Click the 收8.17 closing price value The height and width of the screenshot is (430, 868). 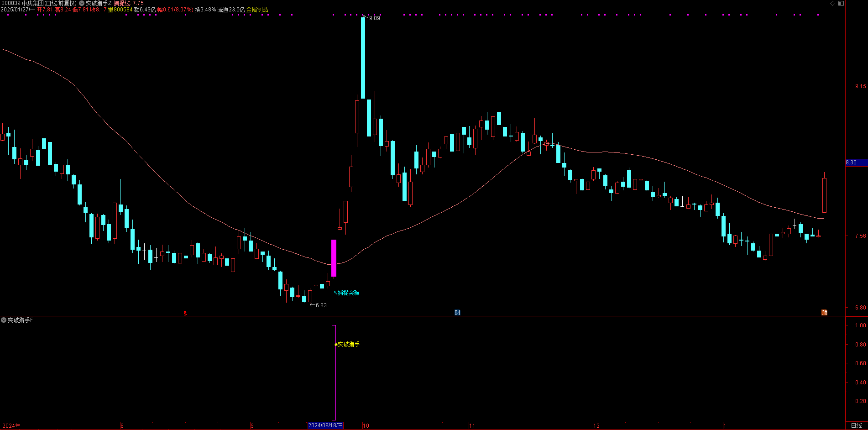click(99, 10)
